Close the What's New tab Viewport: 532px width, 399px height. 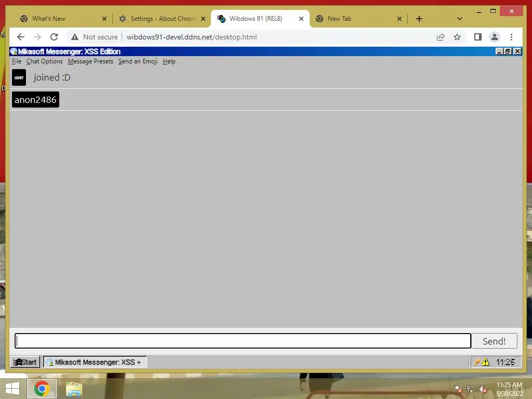coord(104,19)
